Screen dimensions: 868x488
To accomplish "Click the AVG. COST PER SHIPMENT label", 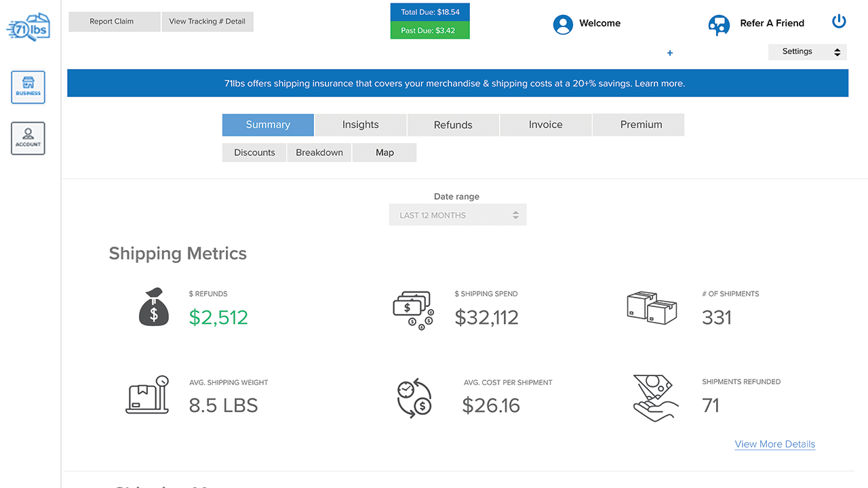I will 508,382.
